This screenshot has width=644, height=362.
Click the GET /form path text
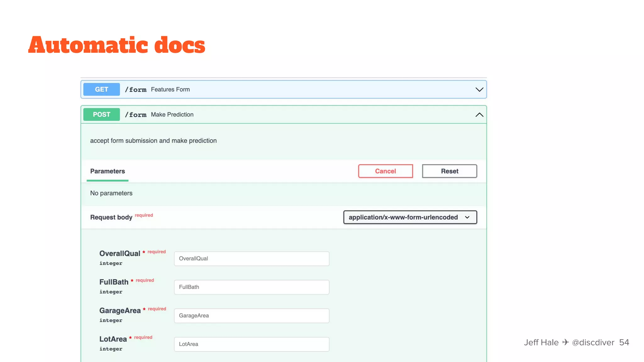[x=136, y=90]
